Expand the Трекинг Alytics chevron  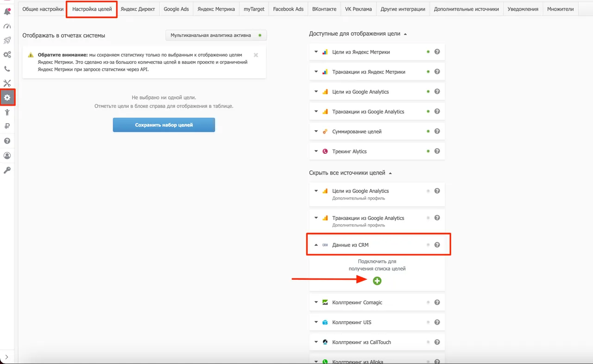pos(316,151)
